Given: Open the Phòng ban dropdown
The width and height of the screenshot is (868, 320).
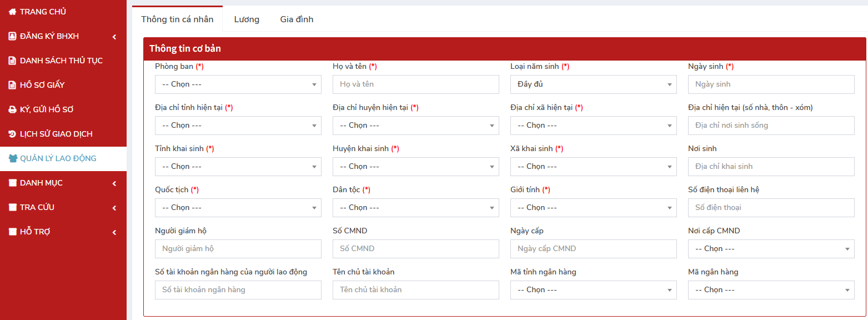Looking at the screenshot, I should tap(238, 84).
